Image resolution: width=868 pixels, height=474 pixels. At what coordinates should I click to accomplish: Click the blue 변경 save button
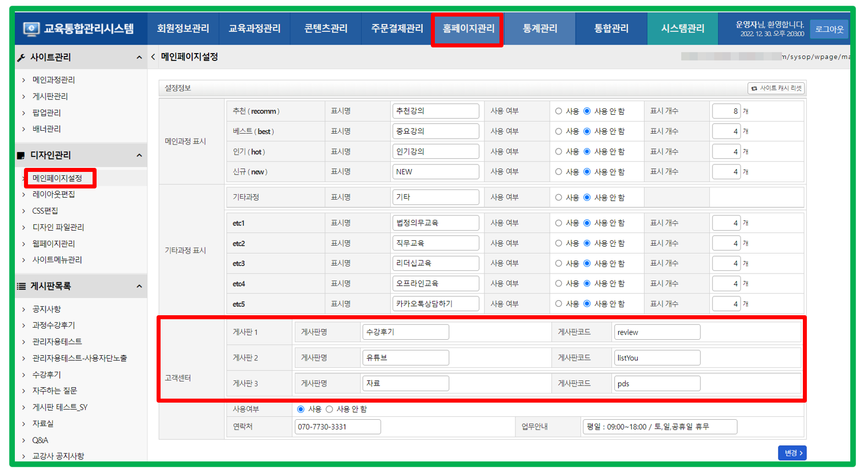[x=792, y=453]
